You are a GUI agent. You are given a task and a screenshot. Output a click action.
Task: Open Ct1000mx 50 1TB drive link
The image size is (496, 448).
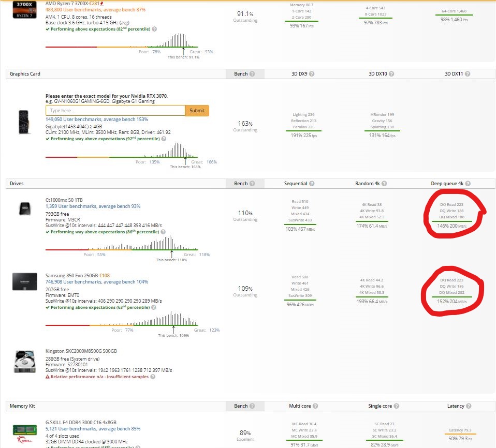[x=64, y=200]
